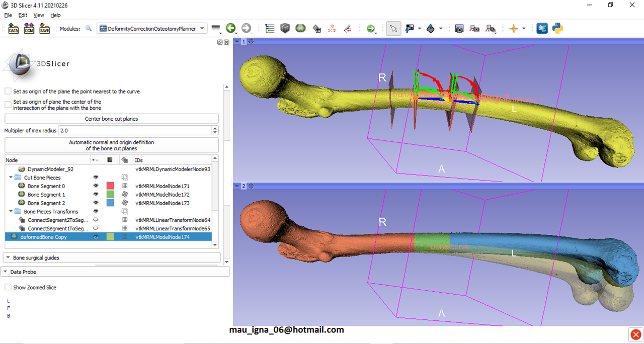The width and height of the screenshot is (644, 344).
Task: Go back to previous module arrow
Action: (230, 29)
